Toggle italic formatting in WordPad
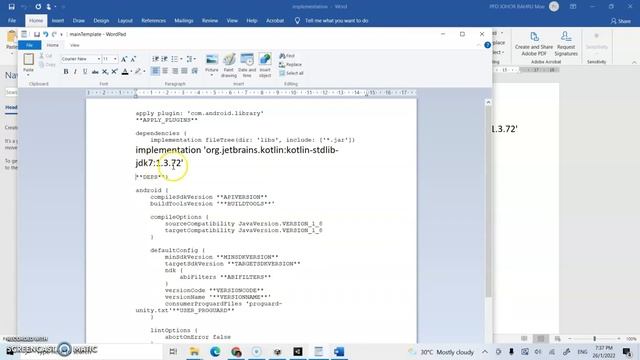Image resolution: width=640 pixels, height=360 pixels. (75, 72)
